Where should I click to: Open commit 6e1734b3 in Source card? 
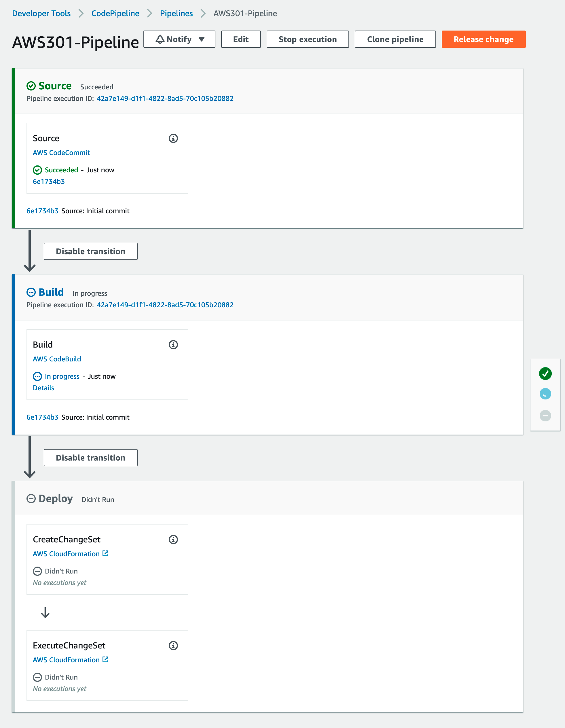coord(49,182)
